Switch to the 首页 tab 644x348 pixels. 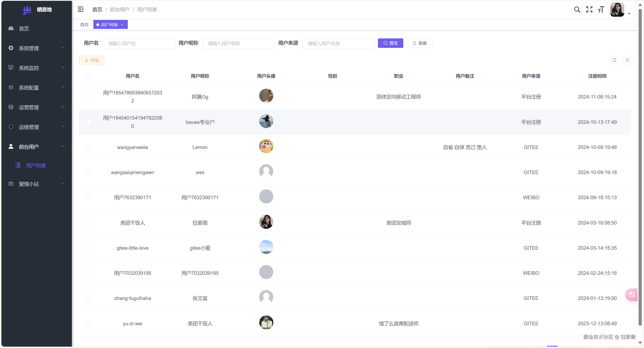pyautogui.click(x=84, y=25)
